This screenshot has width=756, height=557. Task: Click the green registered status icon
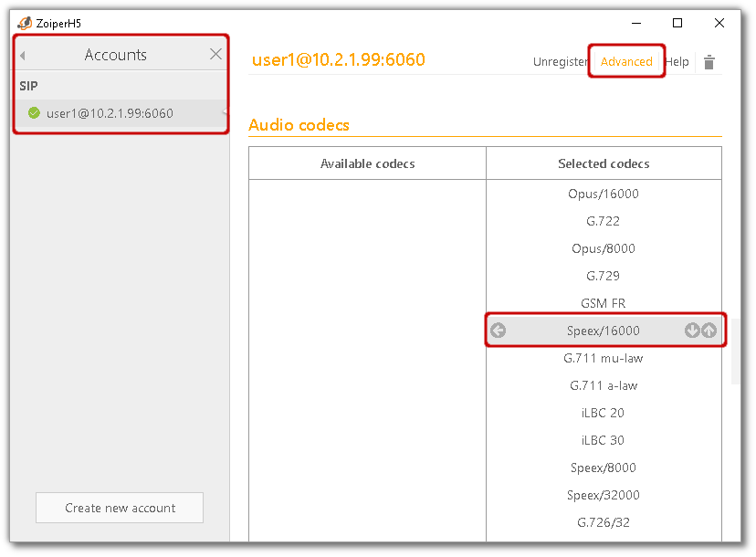click(x=35, y=113)
